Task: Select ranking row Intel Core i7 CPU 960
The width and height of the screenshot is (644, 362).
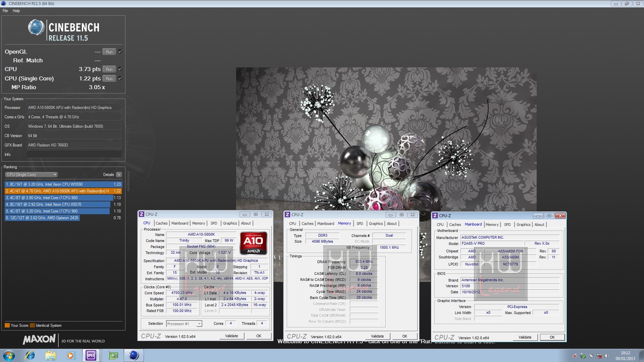Action: [63, 211]
